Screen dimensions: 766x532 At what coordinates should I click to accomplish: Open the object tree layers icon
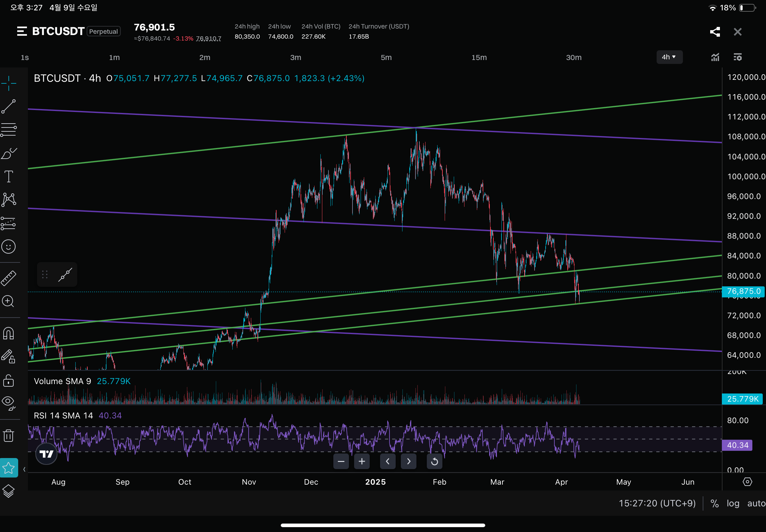pos(9,491)
